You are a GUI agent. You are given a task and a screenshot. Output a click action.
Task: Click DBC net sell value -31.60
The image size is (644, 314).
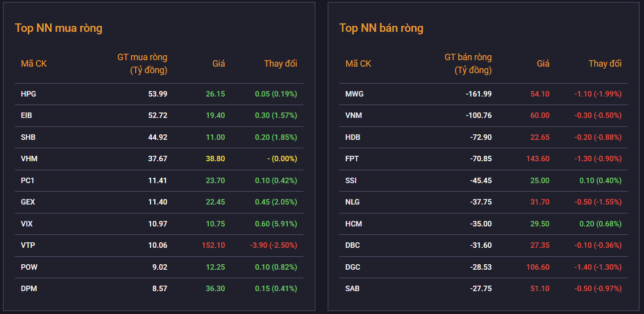pyautogui.click(x=481, y=245)
